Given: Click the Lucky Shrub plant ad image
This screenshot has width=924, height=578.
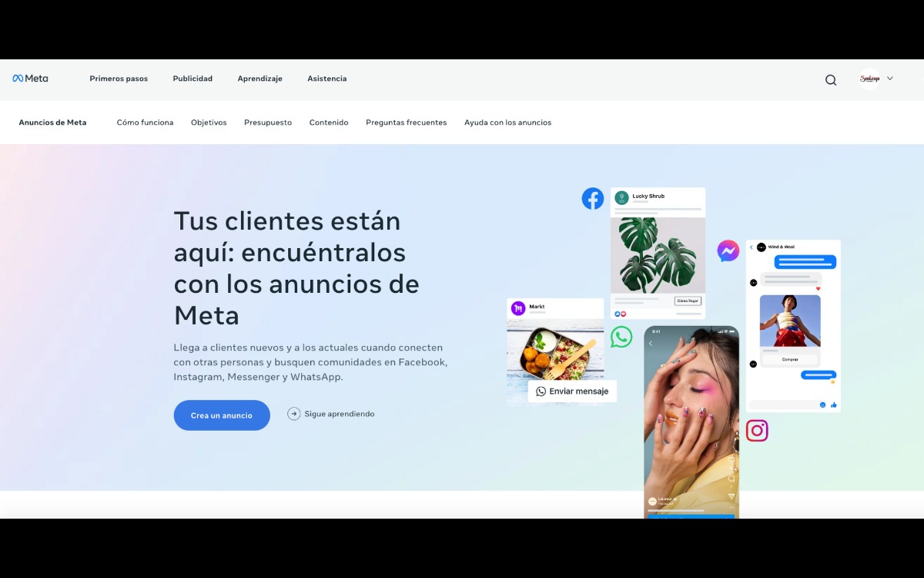Looking at the screenshot, I should click(x=658, y=254).
